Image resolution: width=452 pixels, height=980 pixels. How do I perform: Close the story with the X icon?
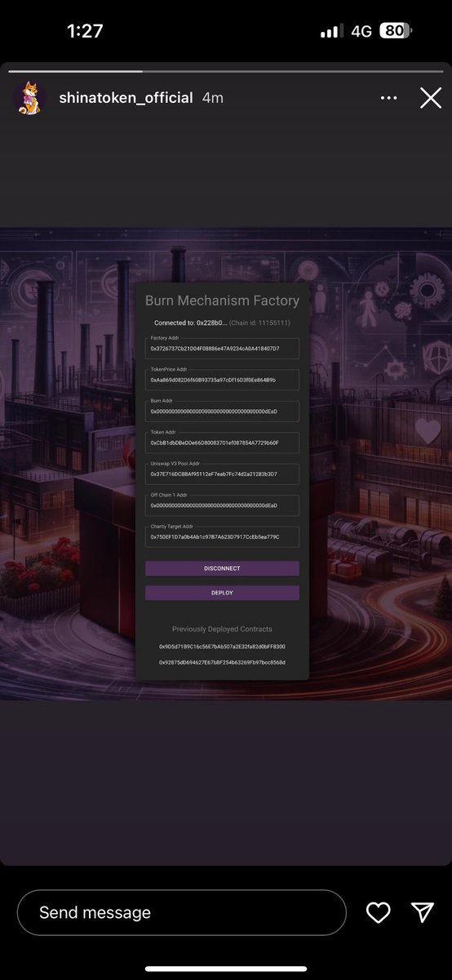431,98
